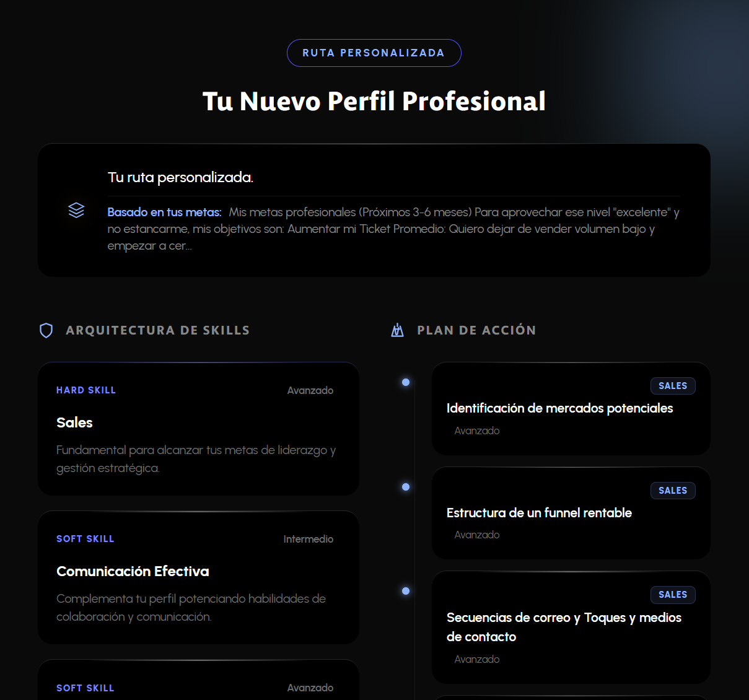Click the Basado en tus metas label
Screen dimensions: 749x700
164,212
